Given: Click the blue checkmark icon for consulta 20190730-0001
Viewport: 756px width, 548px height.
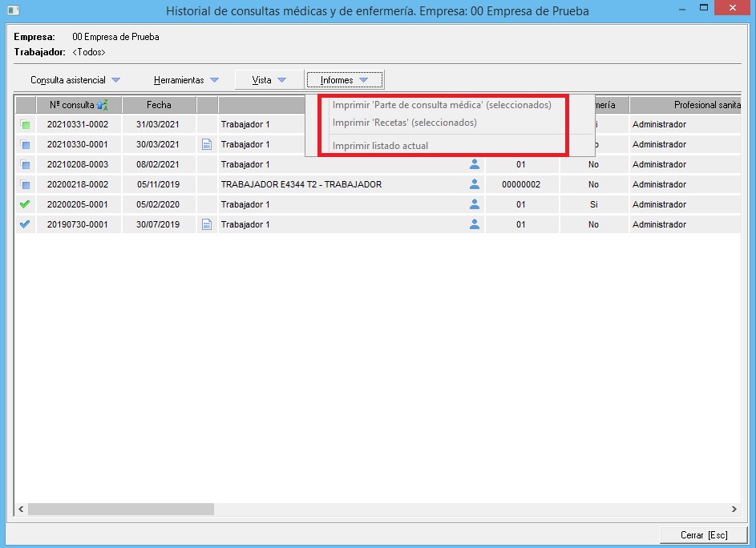Looking at the screenshot, I should coord(25,224).
